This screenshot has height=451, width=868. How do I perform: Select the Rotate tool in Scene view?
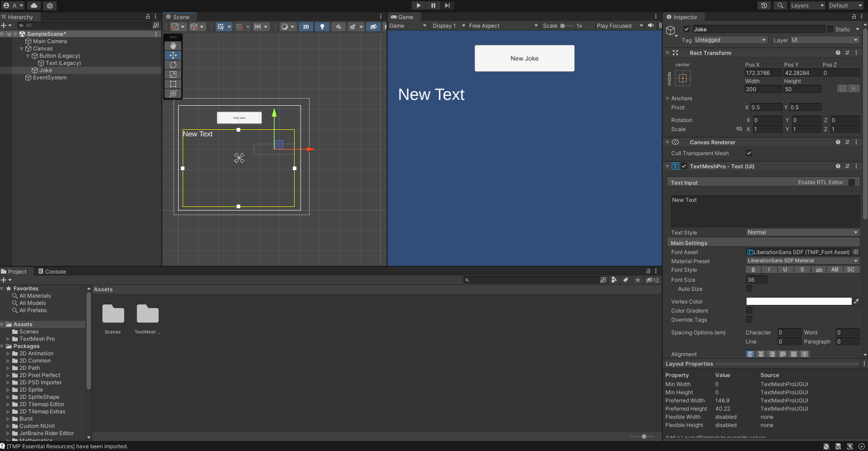pyautogui.click(x=173, y=65)
